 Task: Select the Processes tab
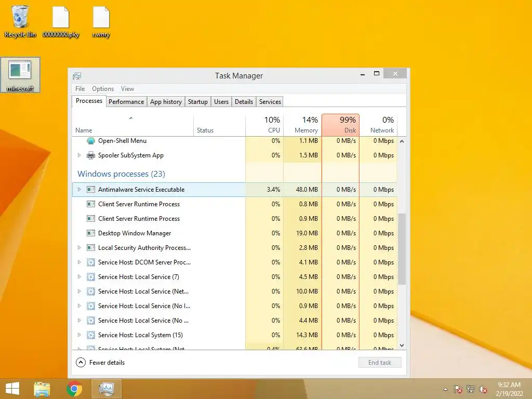point(89,101)
